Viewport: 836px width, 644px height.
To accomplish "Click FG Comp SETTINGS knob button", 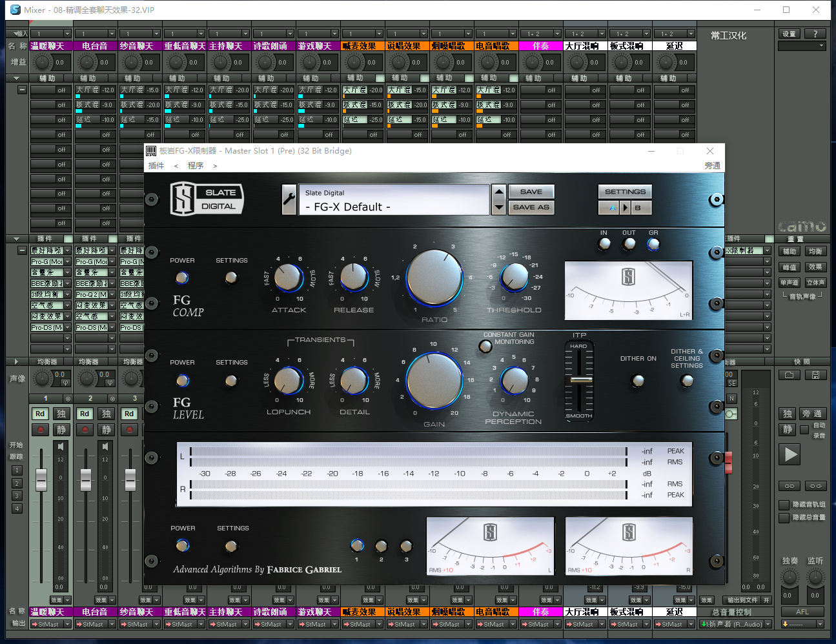I will (x=230, y=277).
